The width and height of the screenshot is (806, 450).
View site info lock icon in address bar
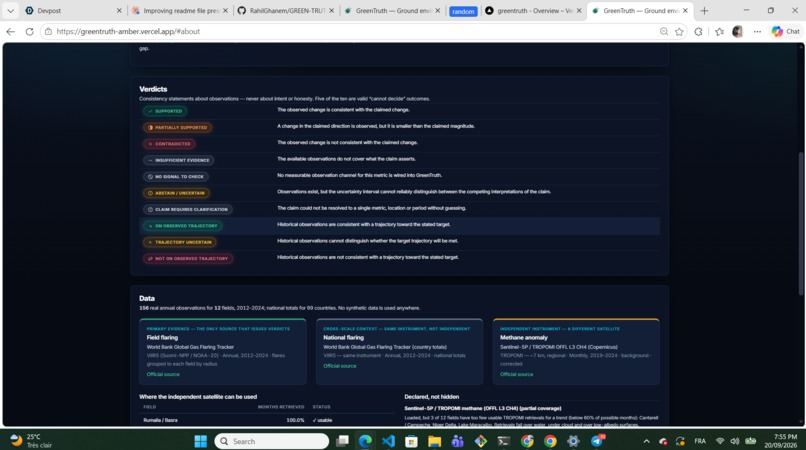(x=48, y=31)
